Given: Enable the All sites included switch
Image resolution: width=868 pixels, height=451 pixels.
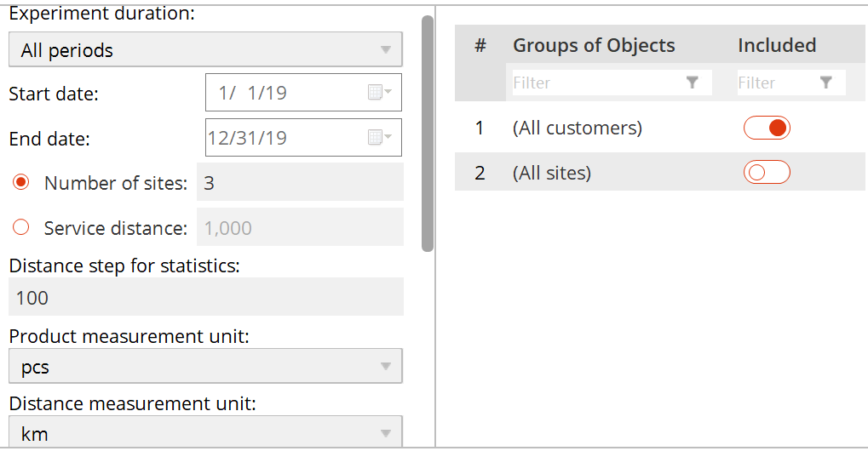Looking at the screenshot, I should coord(767,173).
